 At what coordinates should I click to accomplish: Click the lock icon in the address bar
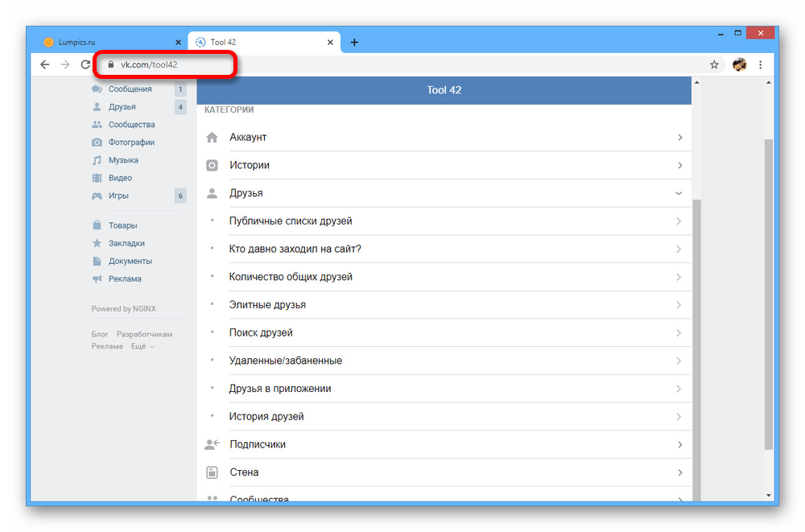pos(110,64)
